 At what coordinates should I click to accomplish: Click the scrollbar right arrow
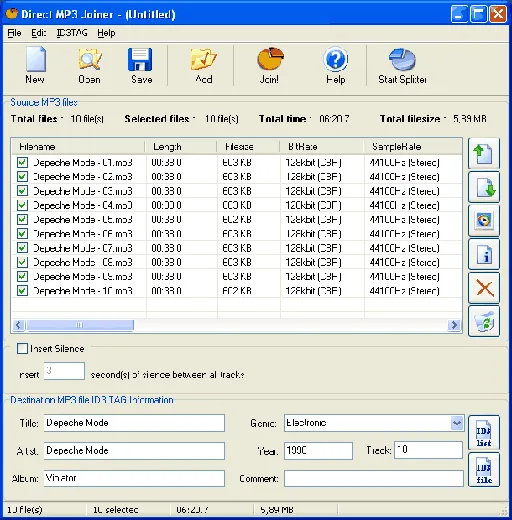click(x=454, y=325)
